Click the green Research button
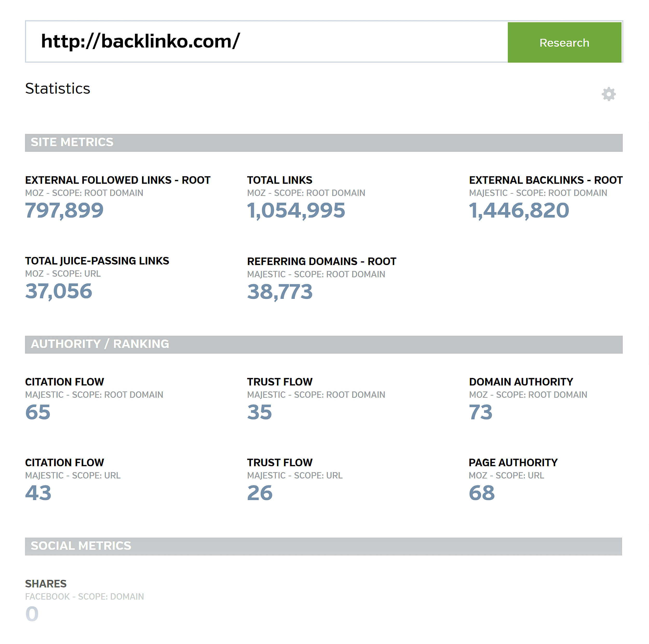This screenshot has width=649, height=644. tap(564, 42)
